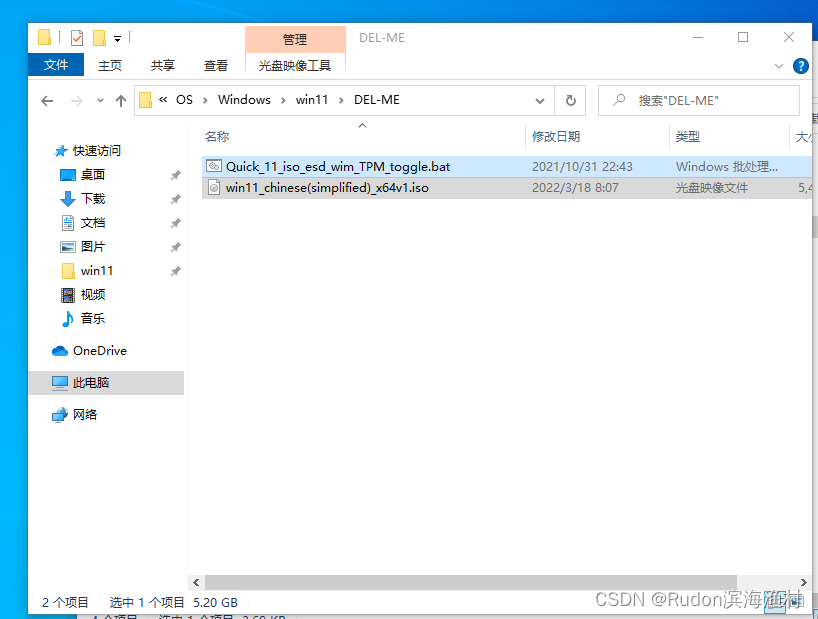Click pin icon beside win11

click(x=176, y=271)
